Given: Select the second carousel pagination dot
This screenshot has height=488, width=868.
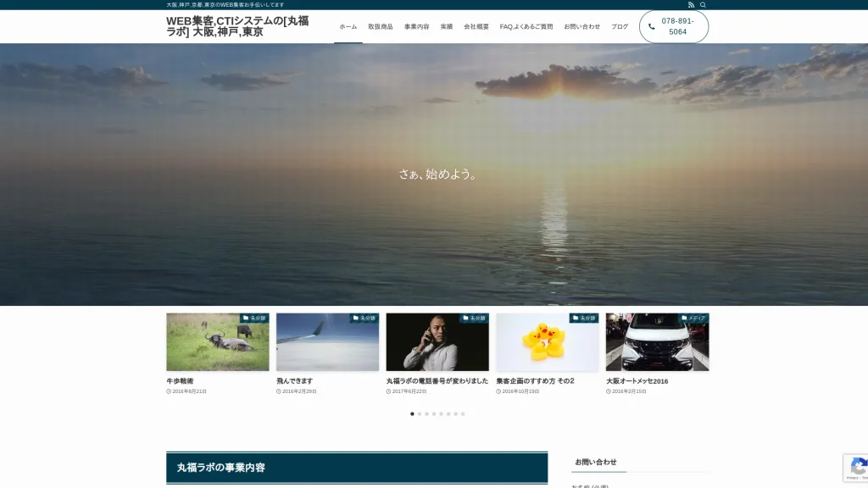Looking at the screenshot, I should tap(420, 413).
